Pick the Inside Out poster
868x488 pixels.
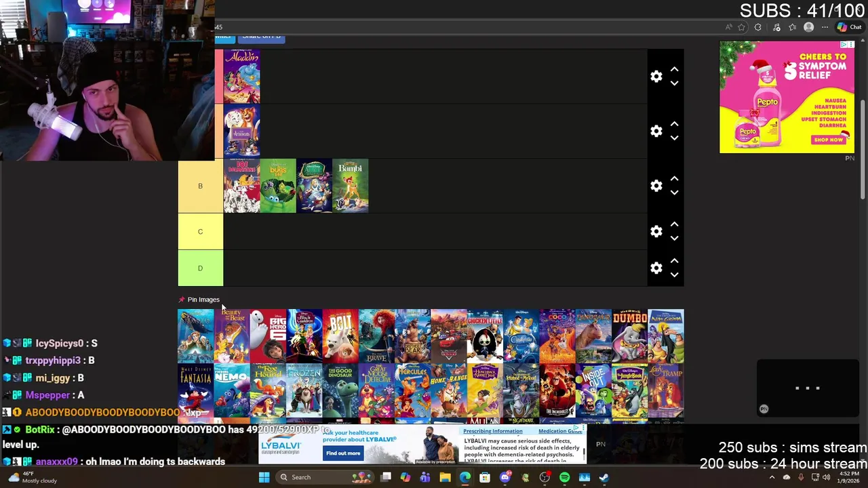click(x=593, y=391)
